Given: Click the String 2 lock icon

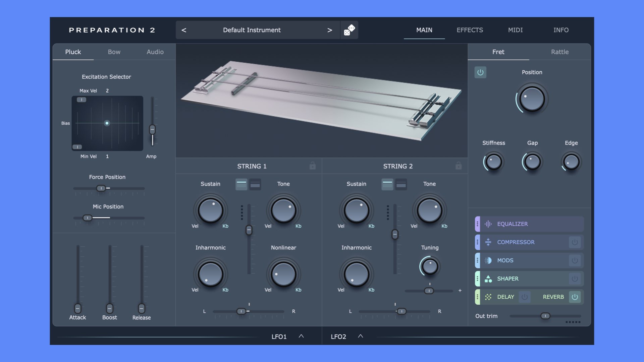Looking at the screenshot, I should (x=458, y=166).
